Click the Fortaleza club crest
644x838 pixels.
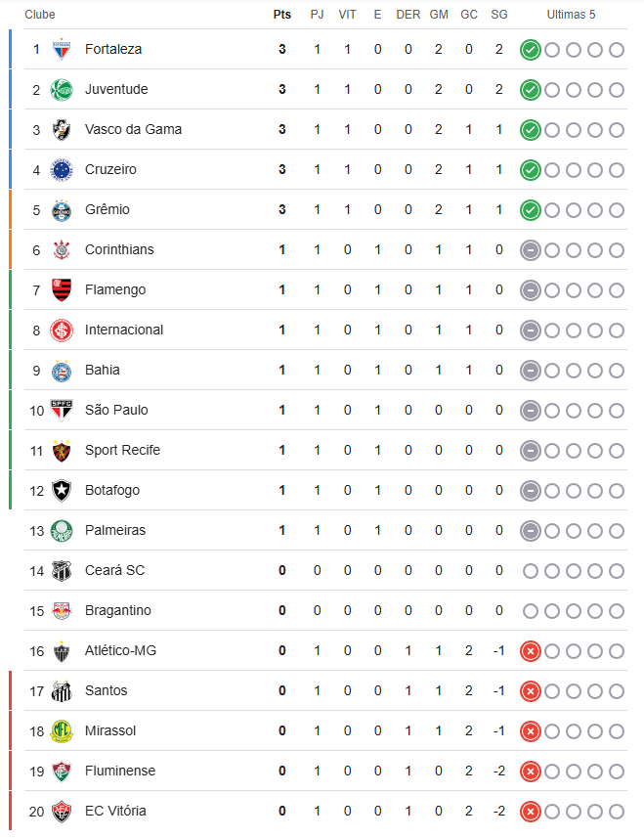62,50
